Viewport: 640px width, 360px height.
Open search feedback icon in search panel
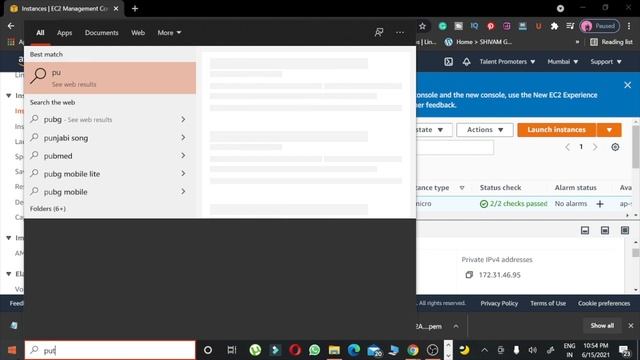[379, 32]
